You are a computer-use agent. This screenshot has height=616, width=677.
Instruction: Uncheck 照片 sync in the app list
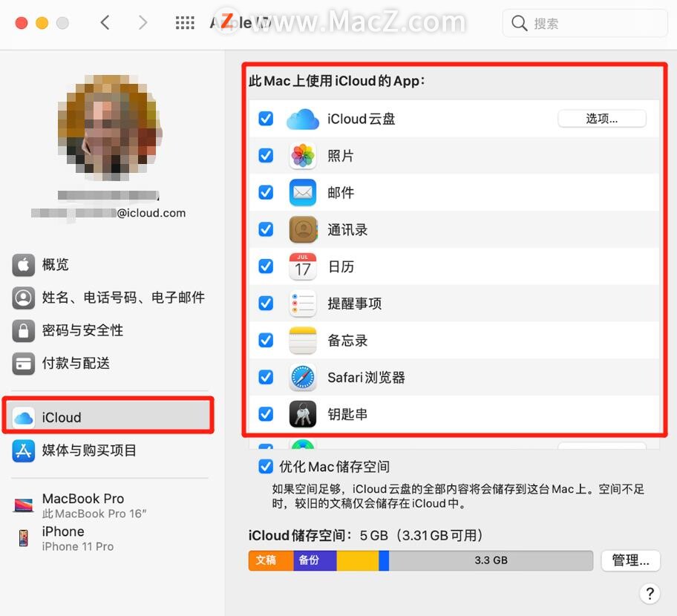pos(265,155)
